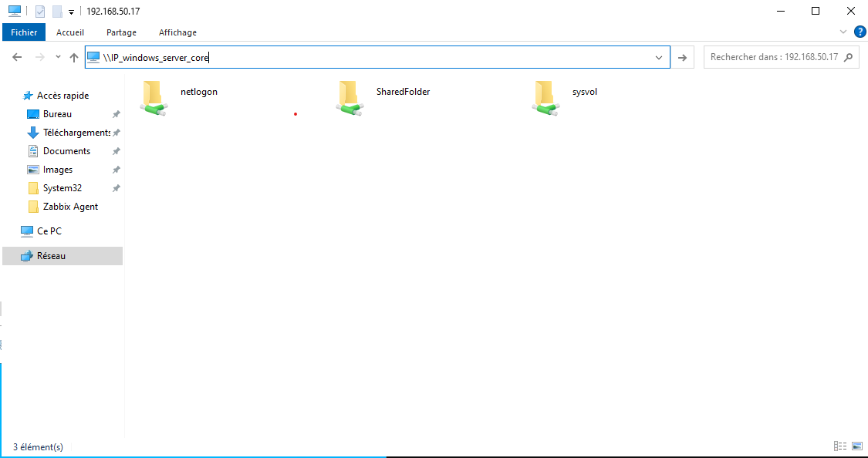The image size is (868, 458).
Task: Open the Fichier menu
Action: tap(24, 32)
